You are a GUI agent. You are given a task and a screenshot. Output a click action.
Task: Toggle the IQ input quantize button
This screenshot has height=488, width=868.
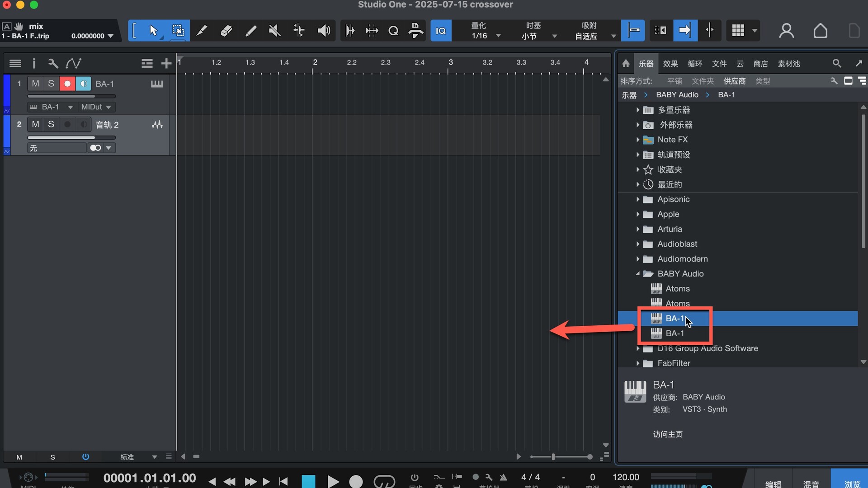tap(441, 31)
